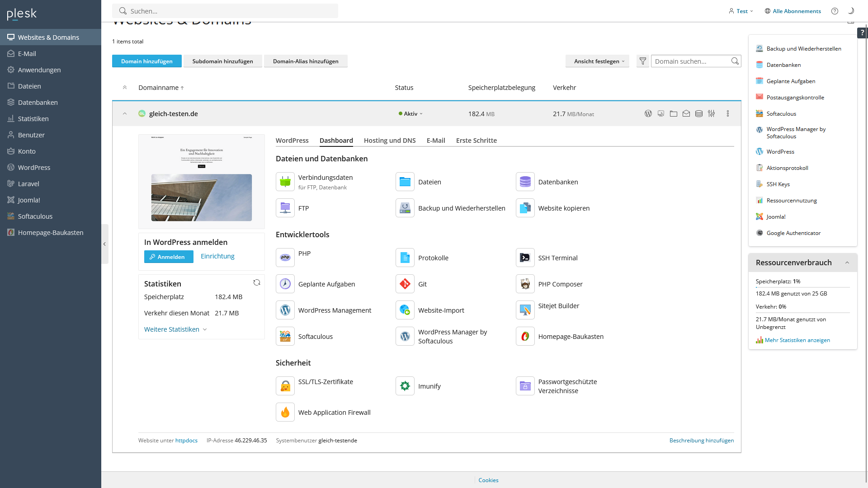
Task: Click the Domain hinzufügen button
Action: coord(146,61)
